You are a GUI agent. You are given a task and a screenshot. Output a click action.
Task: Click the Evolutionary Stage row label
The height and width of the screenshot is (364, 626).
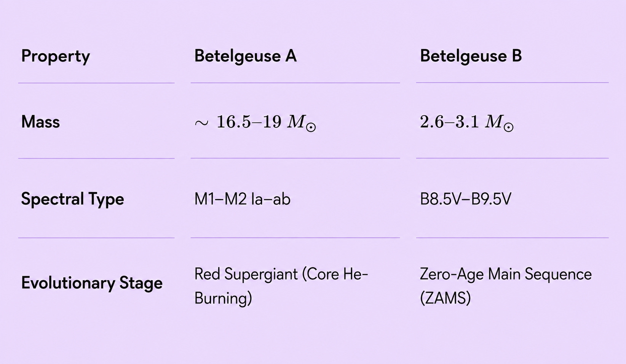click(92, 283)
